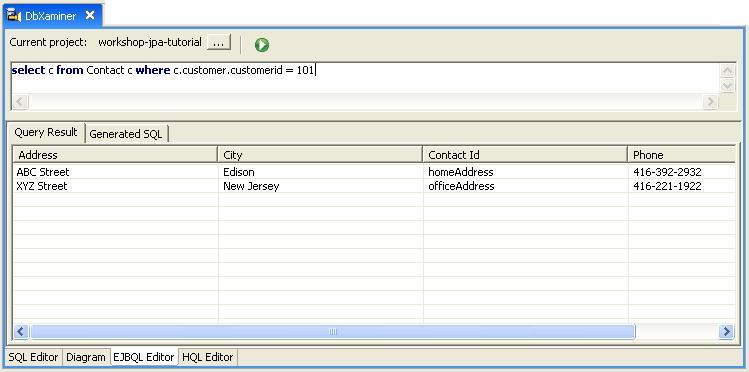Click the Contact Id column header
Image resolution: width=749 pixels, height=372 pixels.
525,155
